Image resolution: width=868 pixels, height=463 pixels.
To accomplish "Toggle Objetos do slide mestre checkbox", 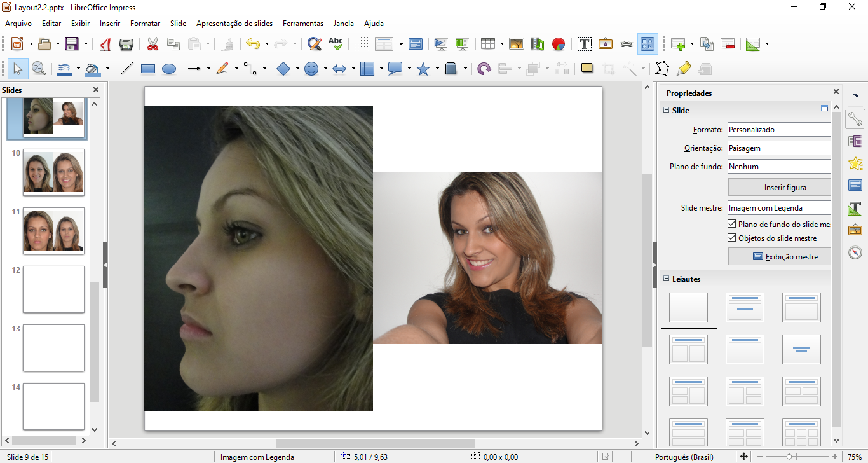I will pyautogui.click(x=731, y=238).
